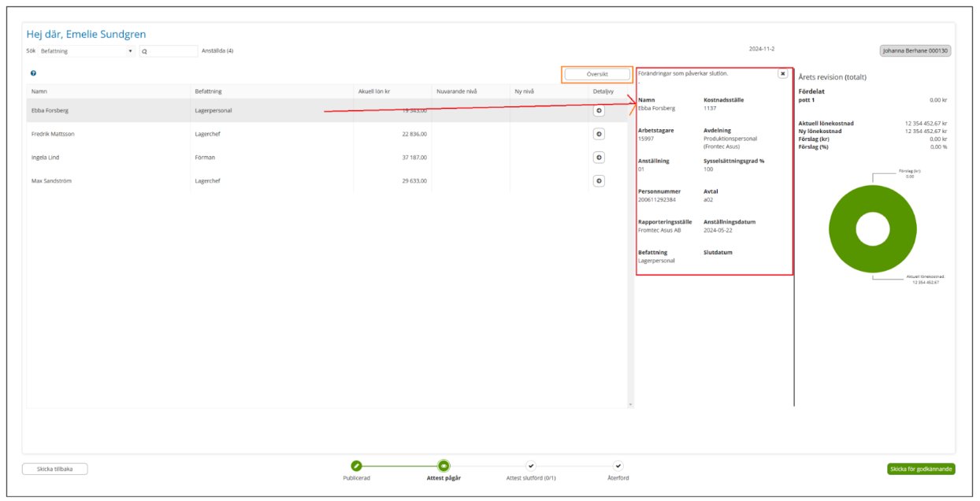This screenshot has width=980, height=501.
Task: Click salary value 37 187.00
Action: pos(414,158)
